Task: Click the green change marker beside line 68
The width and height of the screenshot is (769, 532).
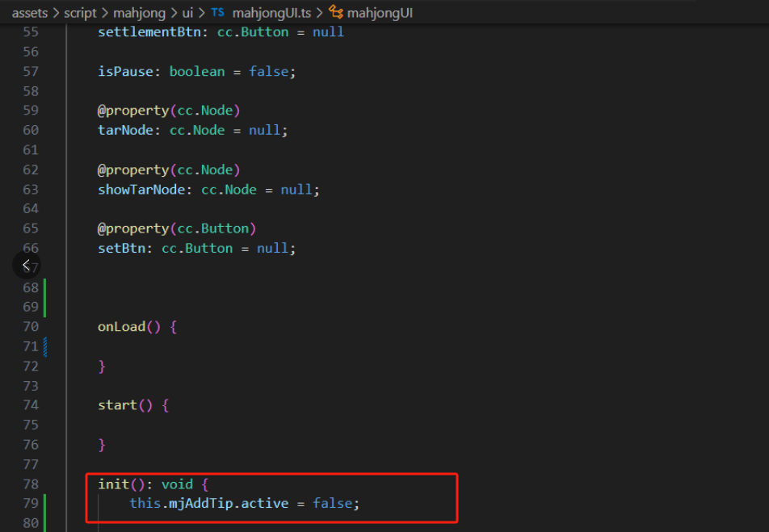Action: tap(45, 298)
